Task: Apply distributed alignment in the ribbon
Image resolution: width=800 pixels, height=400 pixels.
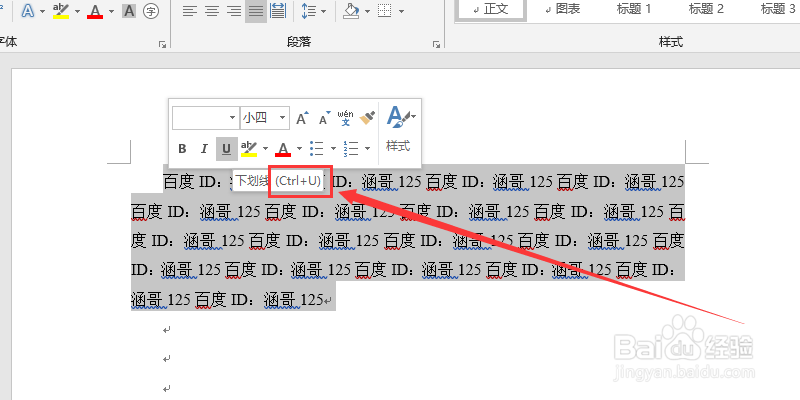Action: 278,11
